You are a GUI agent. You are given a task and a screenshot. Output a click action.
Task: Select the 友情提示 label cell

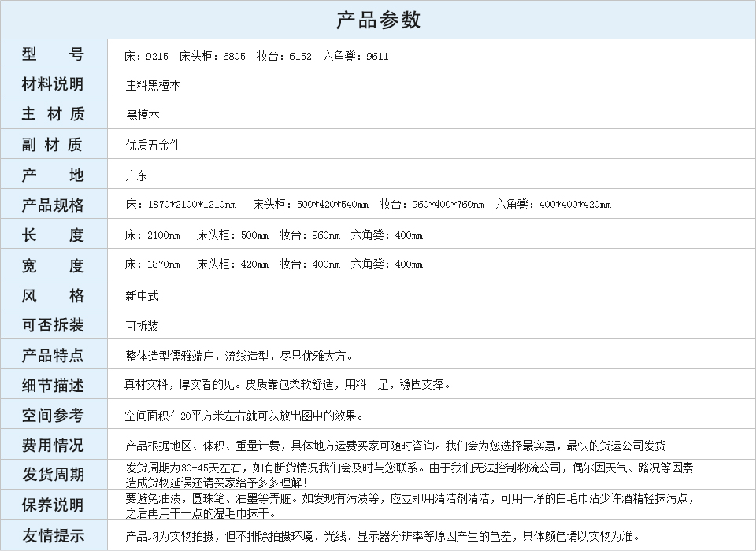pyautogui.click(x=54, y=534)
